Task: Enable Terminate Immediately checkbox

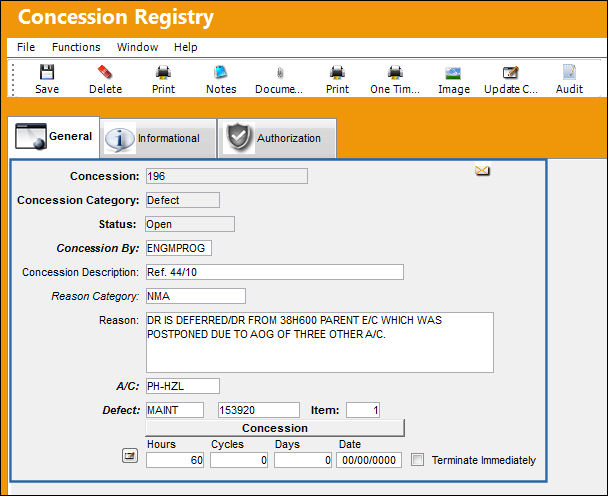Action: click(418, 460)
